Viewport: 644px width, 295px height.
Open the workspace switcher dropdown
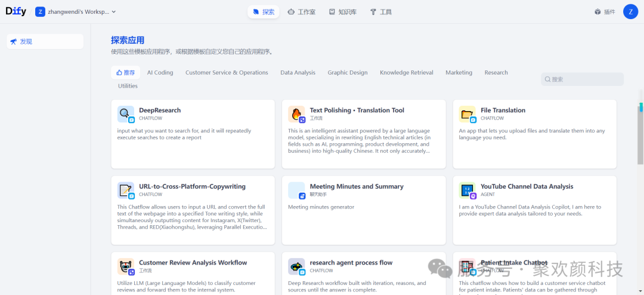tap(76, 12)
